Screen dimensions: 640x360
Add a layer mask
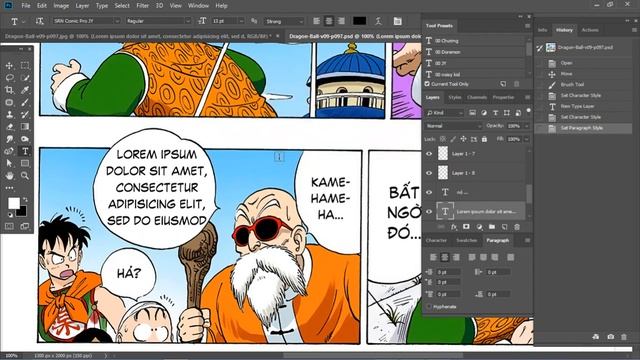466,227
